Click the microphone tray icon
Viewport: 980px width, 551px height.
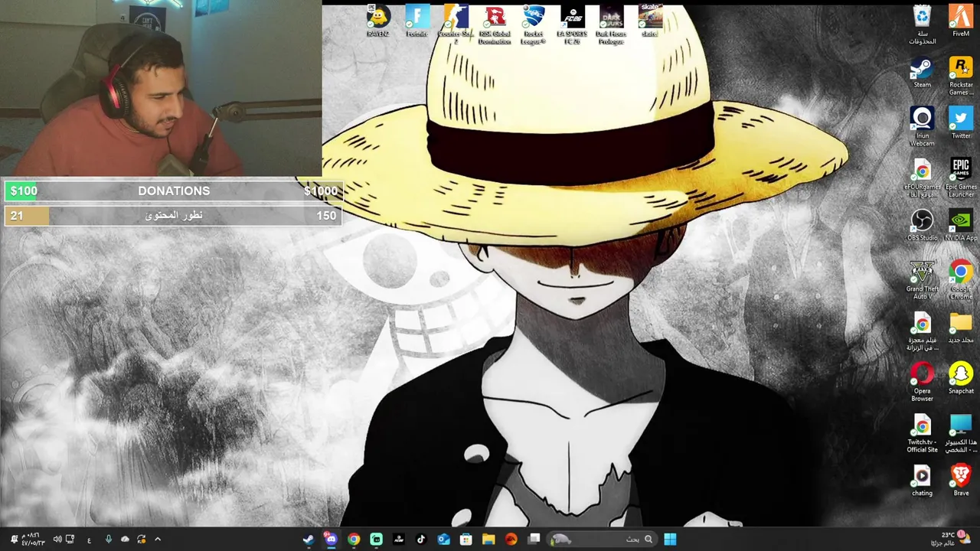(108, 539)
